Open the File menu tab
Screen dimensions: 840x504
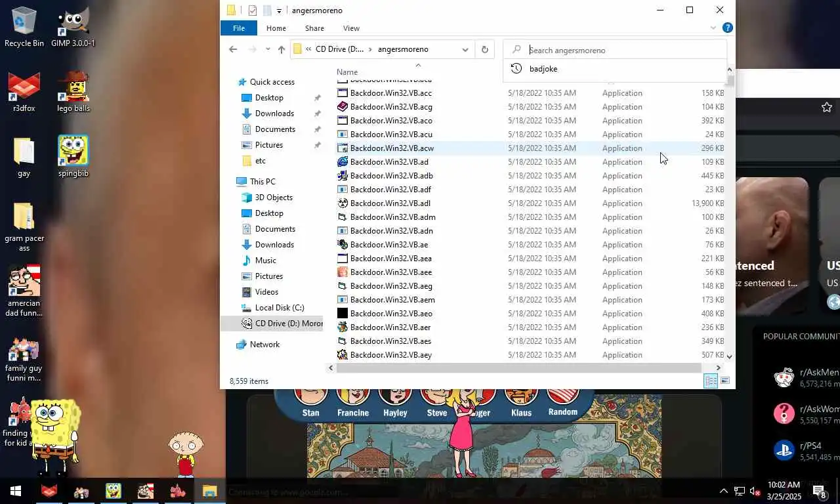[x=239, y=28]
